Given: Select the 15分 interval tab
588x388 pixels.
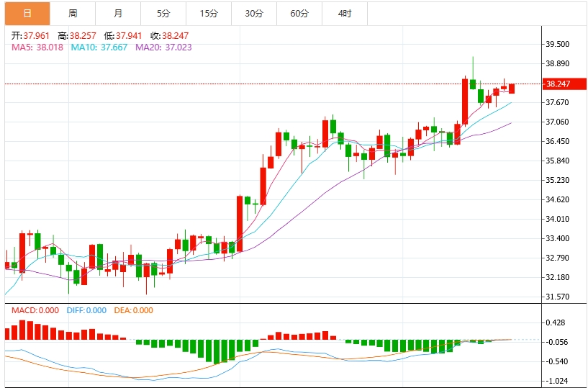Looking at the screenshot, I should 209,14.
